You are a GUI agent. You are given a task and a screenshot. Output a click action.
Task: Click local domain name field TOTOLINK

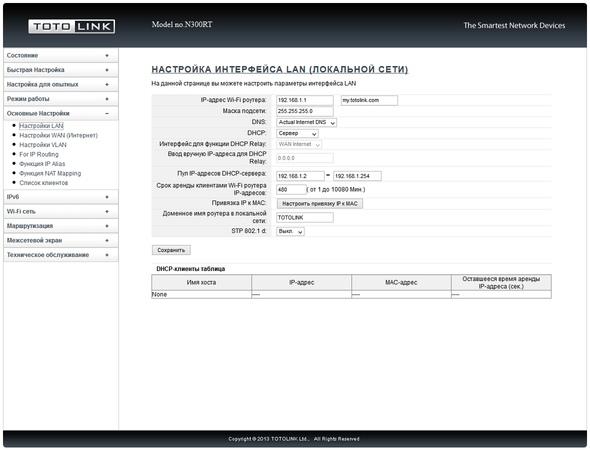click(x=305, y=217)
